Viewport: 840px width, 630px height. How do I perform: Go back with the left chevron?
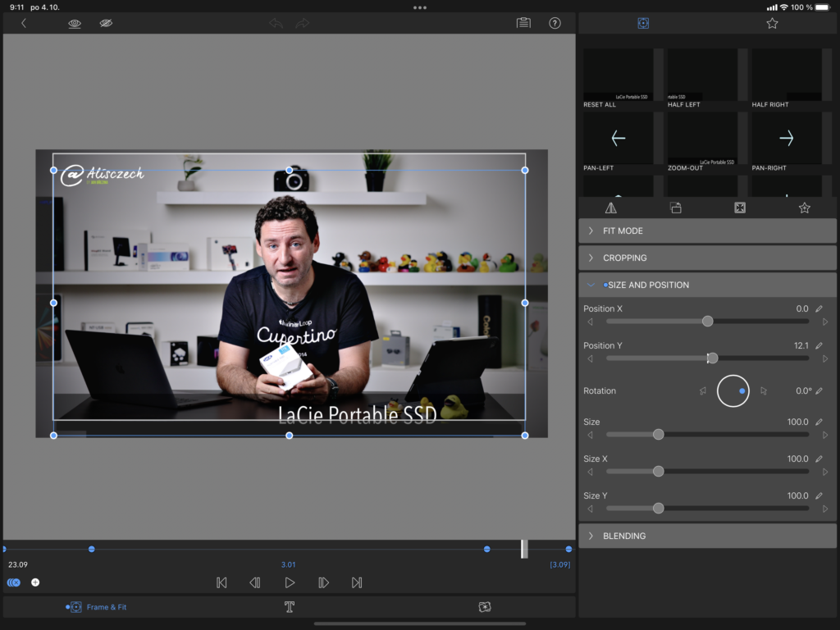[x=24, y=23]
